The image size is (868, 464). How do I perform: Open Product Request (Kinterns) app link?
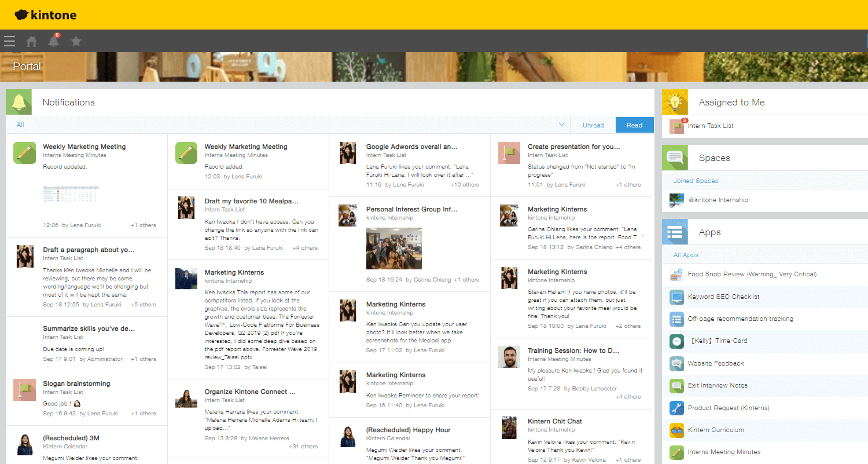click(729, 408)
